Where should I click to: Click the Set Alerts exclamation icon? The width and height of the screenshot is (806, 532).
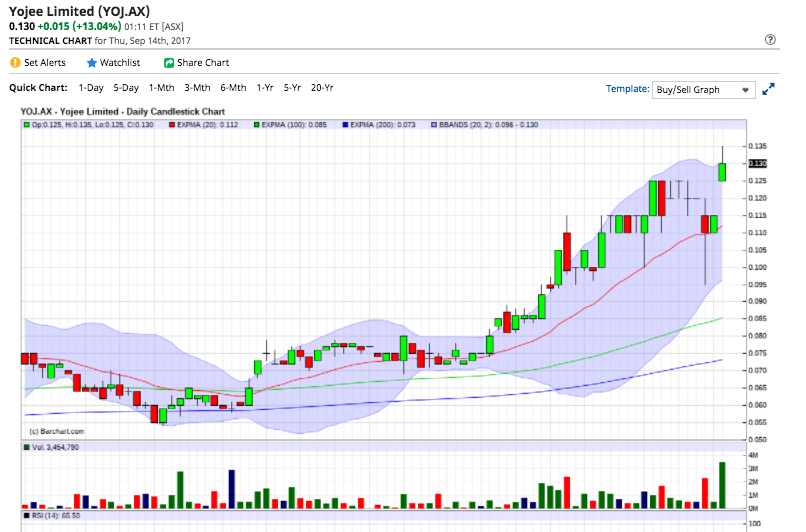point(15,63)
